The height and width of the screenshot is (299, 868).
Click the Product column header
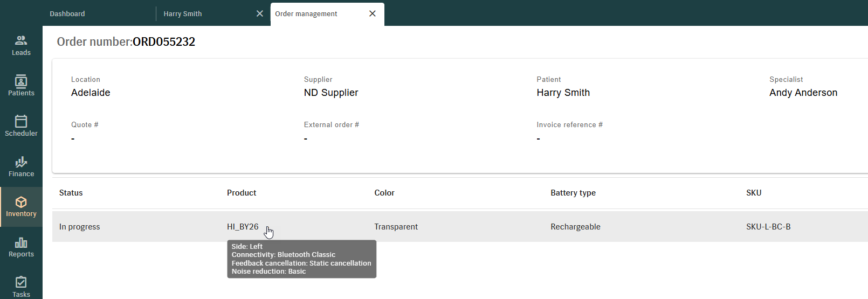(x=242, y=193)
